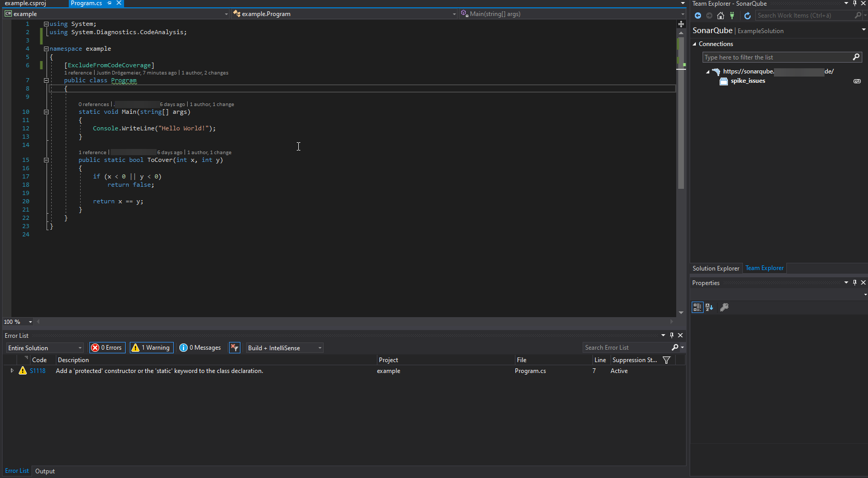Go back in Team Explorer
Image resolution: width=868 pixels, height=478 pixels.
(698, 16)
